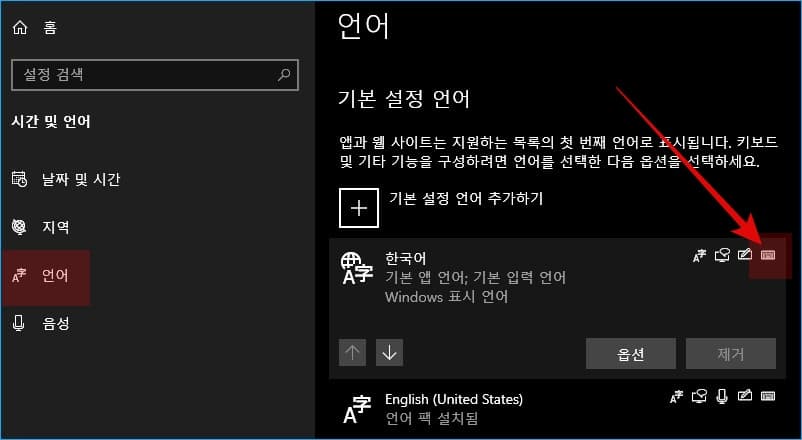Click the 한국어 globe language icon
The height and width of the screenshot is (440, 802).
coord(357,268)
